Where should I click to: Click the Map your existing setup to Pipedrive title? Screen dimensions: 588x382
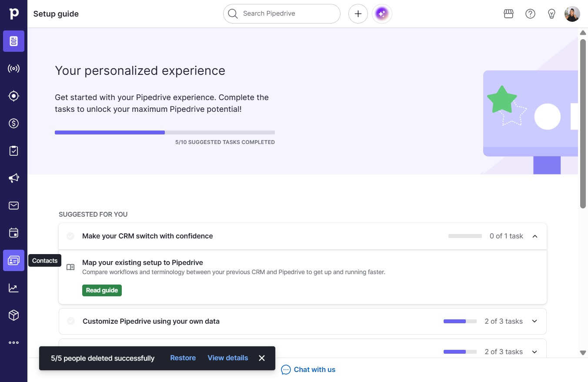[x=143, y=262]
